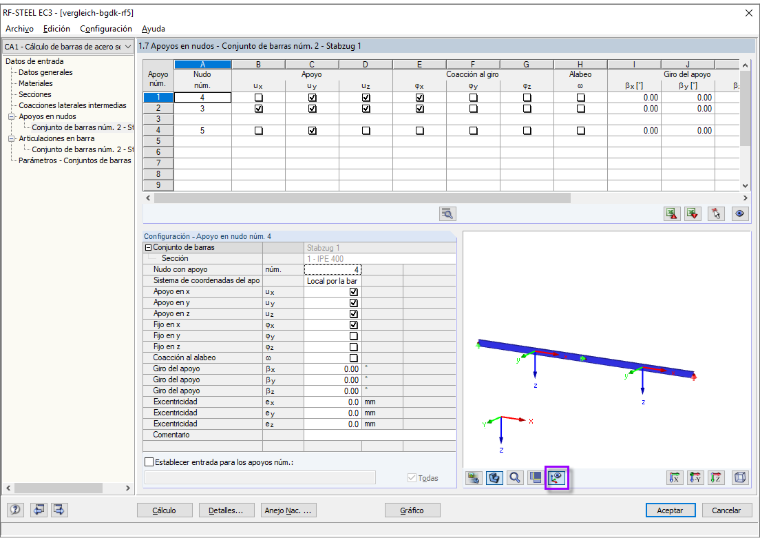Image resolution: width=760 pixels, height=541 pixels.
Task: Set view in Z direction
Action: click(x=716, y=478)
